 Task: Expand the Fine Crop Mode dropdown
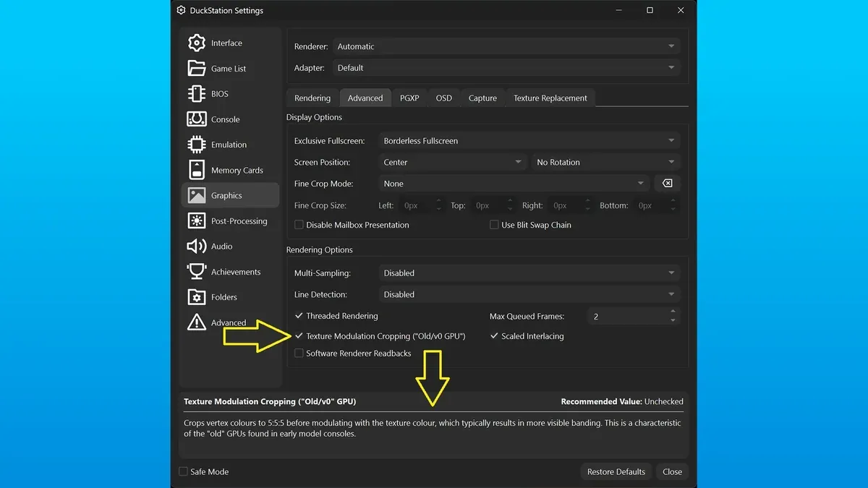[x=514, y=184]
